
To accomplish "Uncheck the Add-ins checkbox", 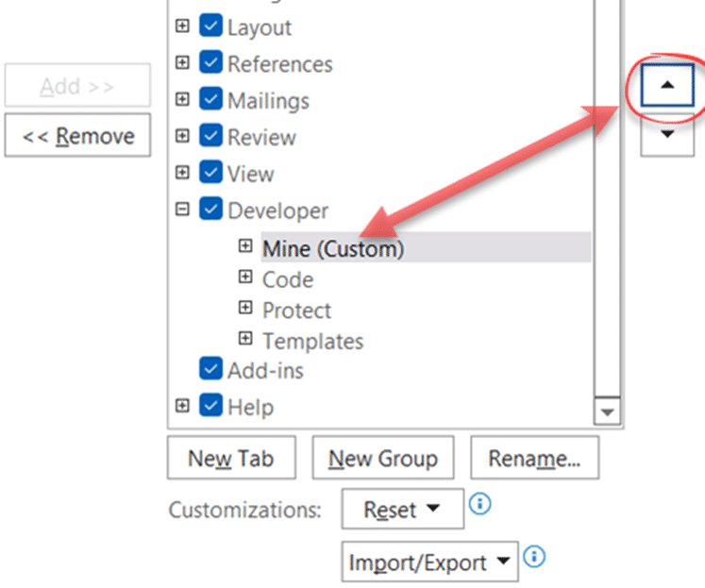I will click(x=210, y=369).
